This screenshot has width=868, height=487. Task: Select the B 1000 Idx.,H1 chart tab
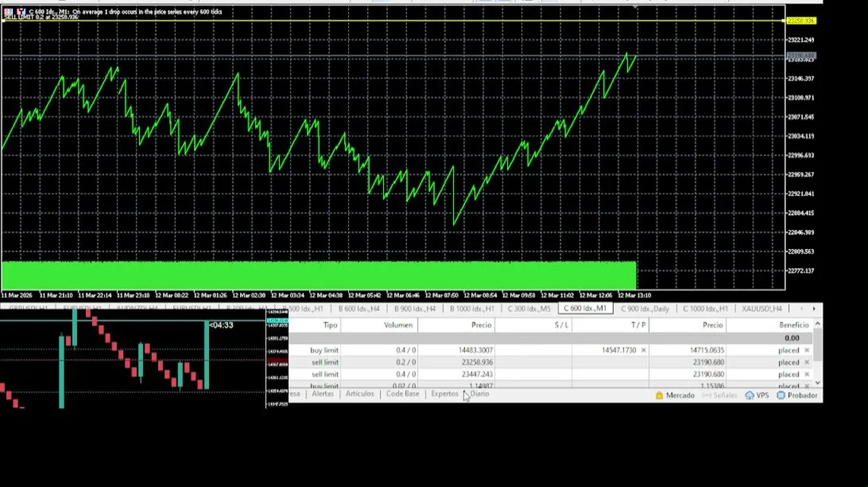(472, 309)
